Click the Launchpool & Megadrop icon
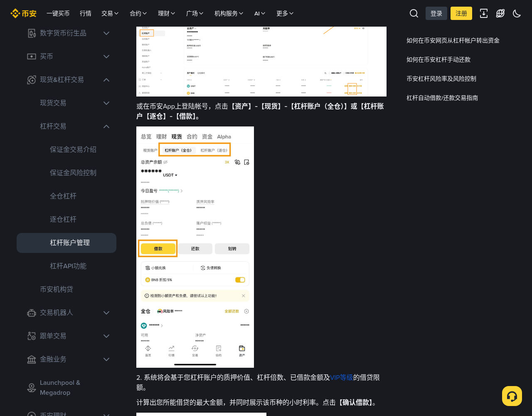Image resolution: width=532 pixels, height=416 pixels. click(x=32, y=388)
